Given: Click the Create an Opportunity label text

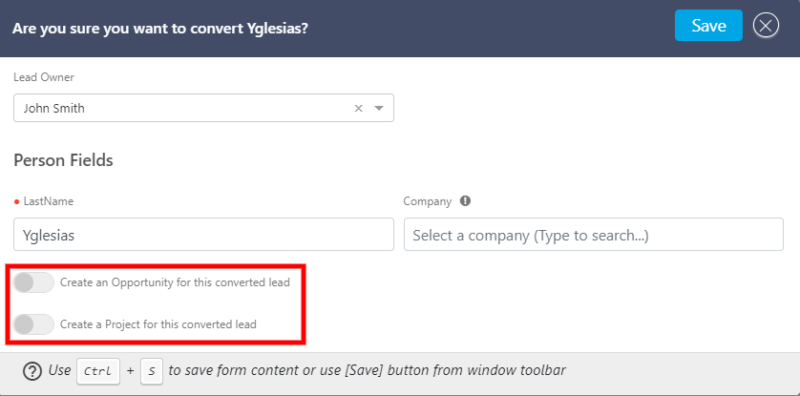Looking at the screenshot, I should tap(175, 282).
